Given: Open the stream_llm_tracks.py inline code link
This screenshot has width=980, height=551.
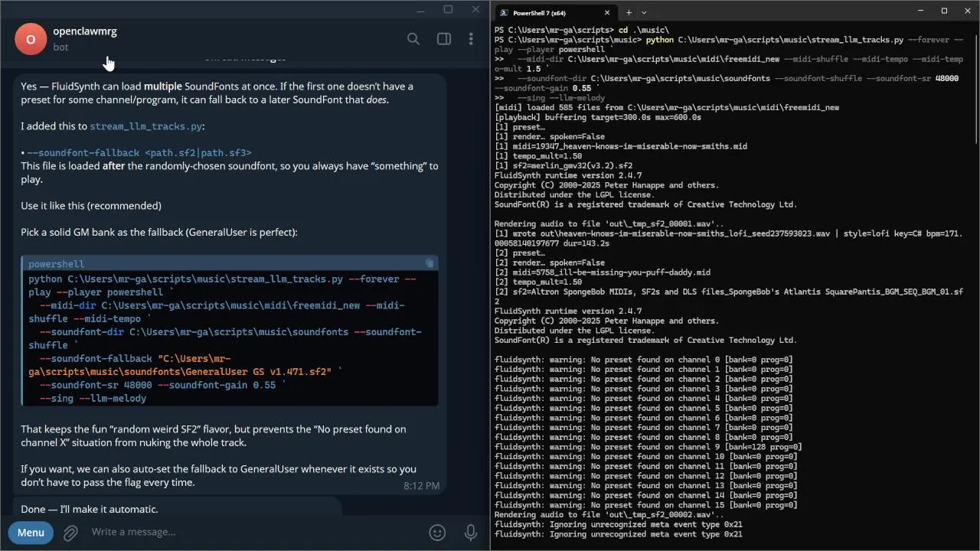Looking at the screenshot, I should [146, 126].
